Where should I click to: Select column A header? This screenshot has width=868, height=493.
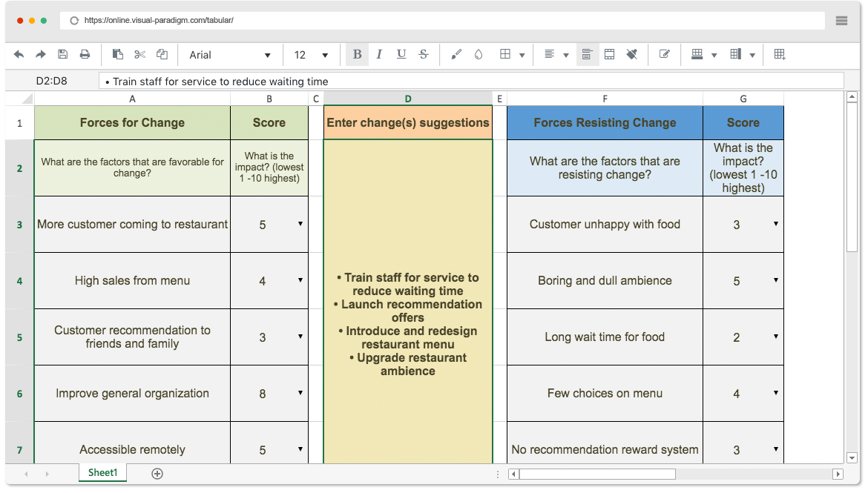pyautogui.click(x=132, y=99)
